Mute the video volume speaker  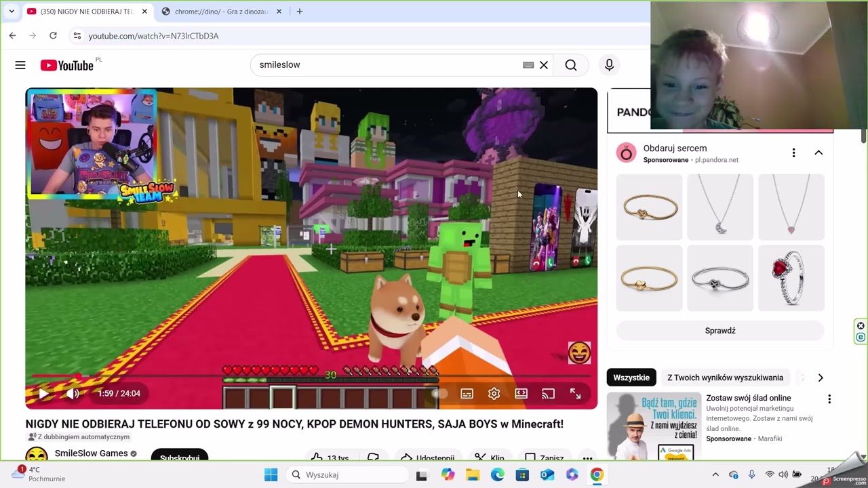click(x=73, y=393)
